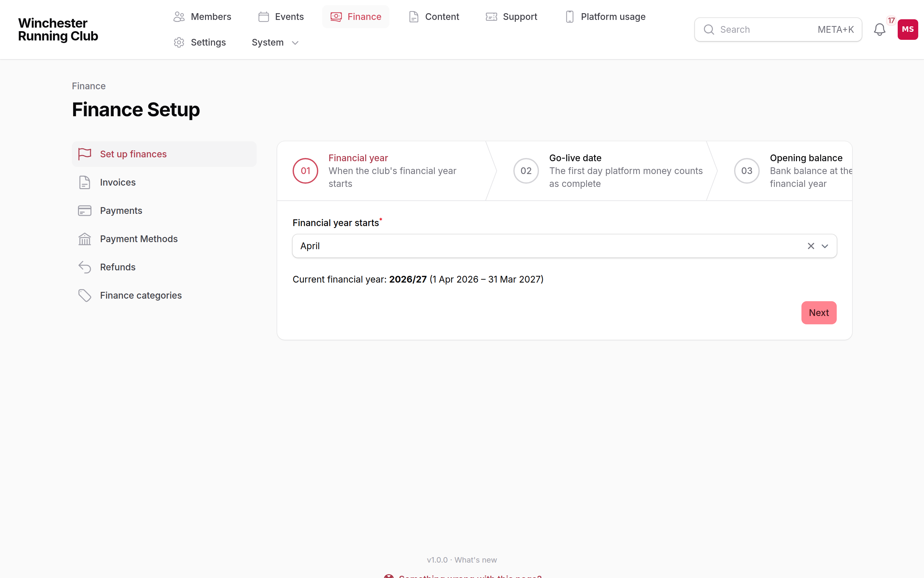Screen dimensions: 924x578
Task: Click the Next button
Action: click(x=819, y=313)
